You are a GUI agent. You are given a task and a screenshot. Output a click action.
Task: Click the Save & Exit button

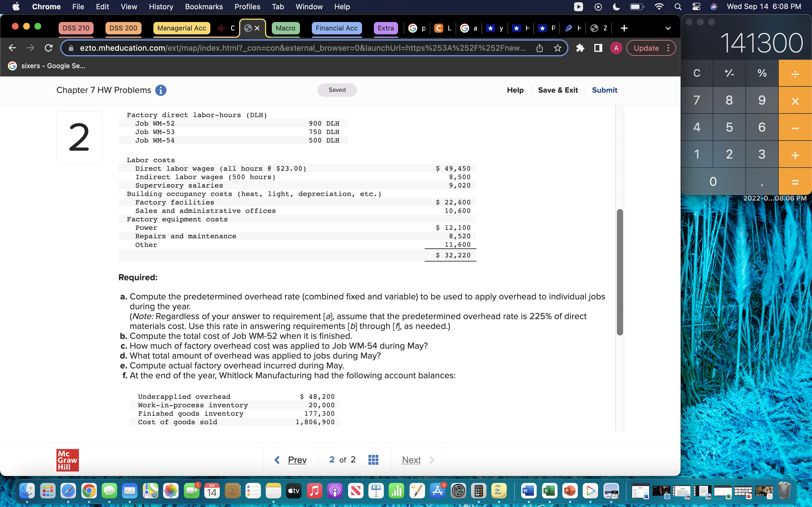(558, 90)
